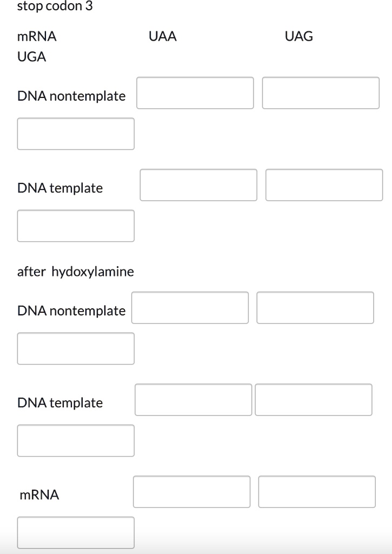392x554 pixels.
Task: Click the first DNA nontemplate answer box
Action: click(x=195, y=93)
